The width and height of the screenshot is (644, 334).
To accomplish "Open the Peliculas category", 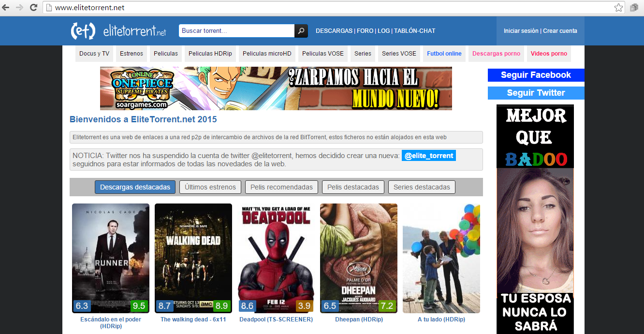I will pyautogui.click(x=166, y=54).
